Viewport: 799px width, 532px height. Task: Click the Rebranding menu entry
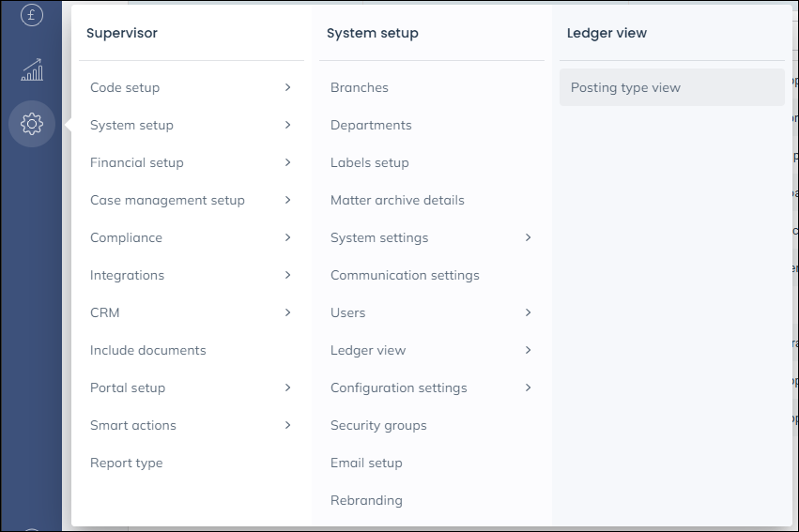tap(366, 500)
